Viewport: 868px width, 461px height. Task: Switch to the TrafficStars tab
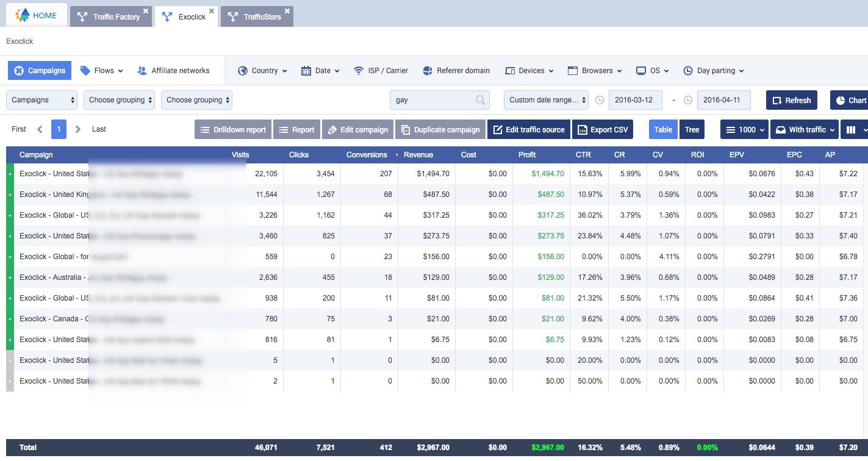tap(257, 17)
